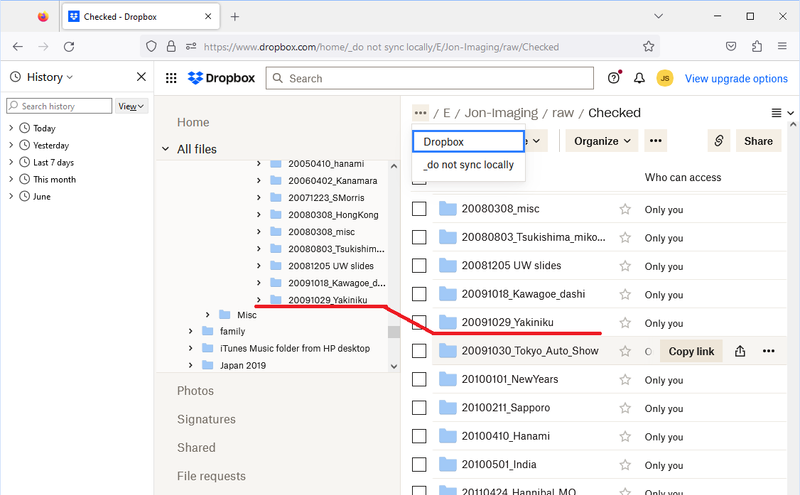Click the Share button
The height and width of the screenshot is (495, 800).
coord(758,141)
